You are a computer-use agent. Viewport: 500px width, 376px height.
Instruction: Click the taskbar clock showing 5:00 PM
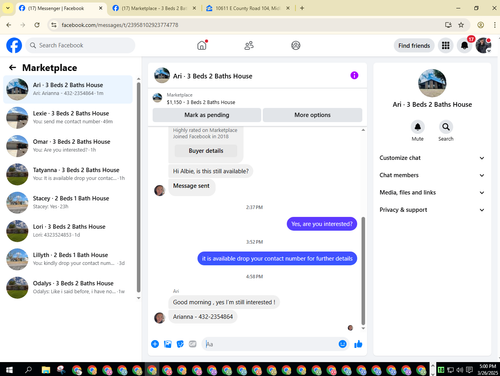pos(487,370)
